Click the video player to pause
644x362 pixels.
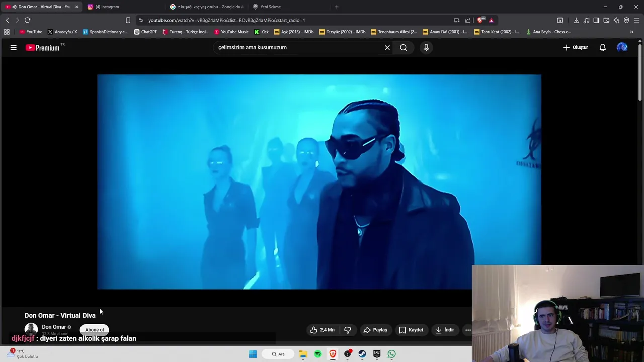coord(319,182)
